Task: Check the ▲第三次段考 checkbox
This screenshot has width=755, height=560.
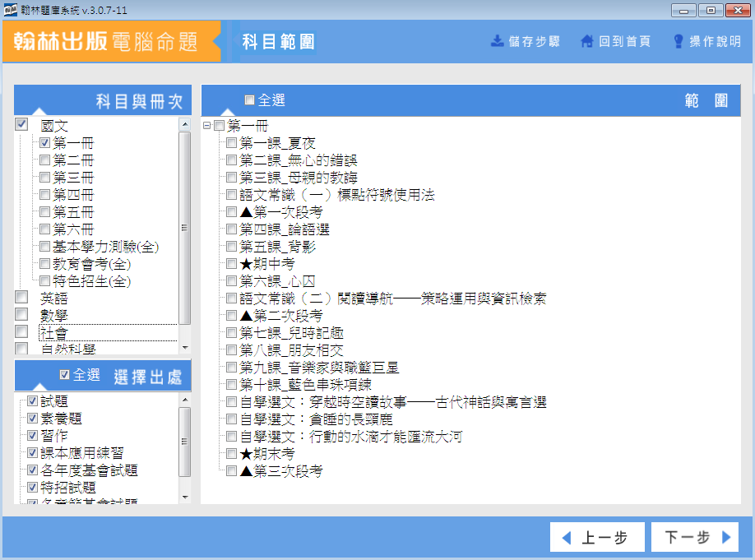Action: point(232,471)
